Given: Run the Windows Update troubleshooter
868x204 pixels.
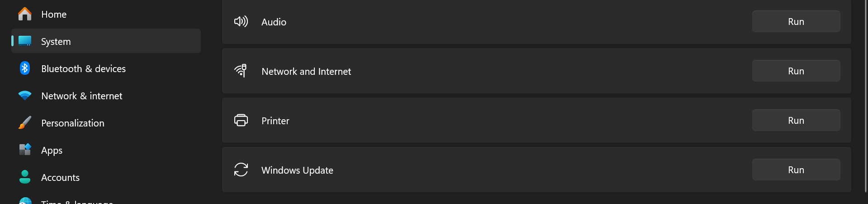Looking at the screenshot, I should click(796, 170).
